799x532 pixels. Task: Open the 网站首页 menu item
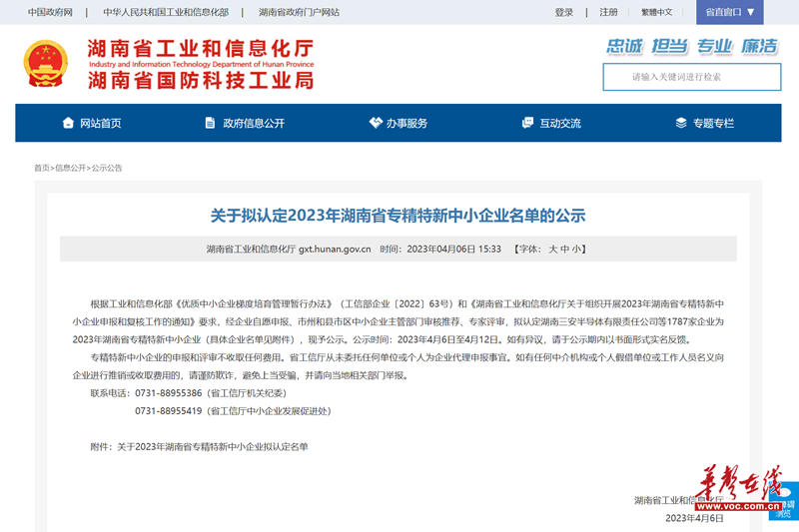click(x=101, y=123)
